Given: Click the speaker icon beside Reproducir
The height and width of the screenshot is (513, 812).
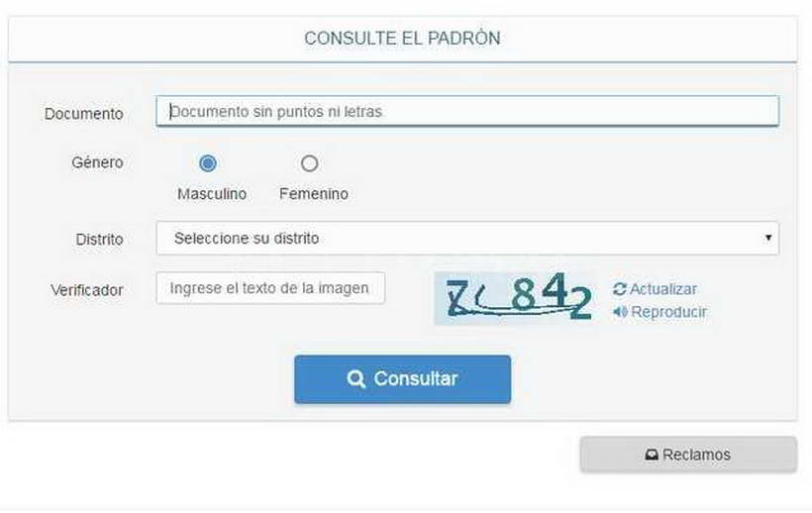Looking at the screenshot, I should tap(620, 312).
